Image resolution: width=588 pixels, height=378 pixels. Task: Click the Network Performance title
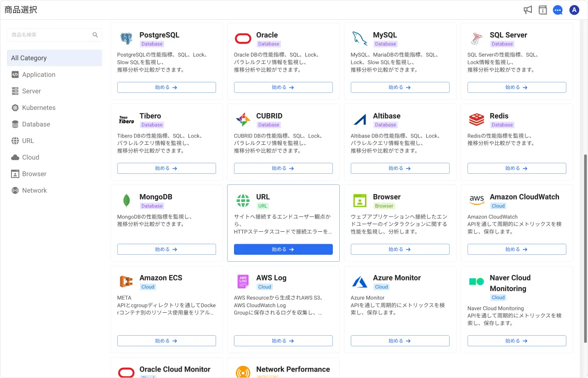tap(293, 369)
